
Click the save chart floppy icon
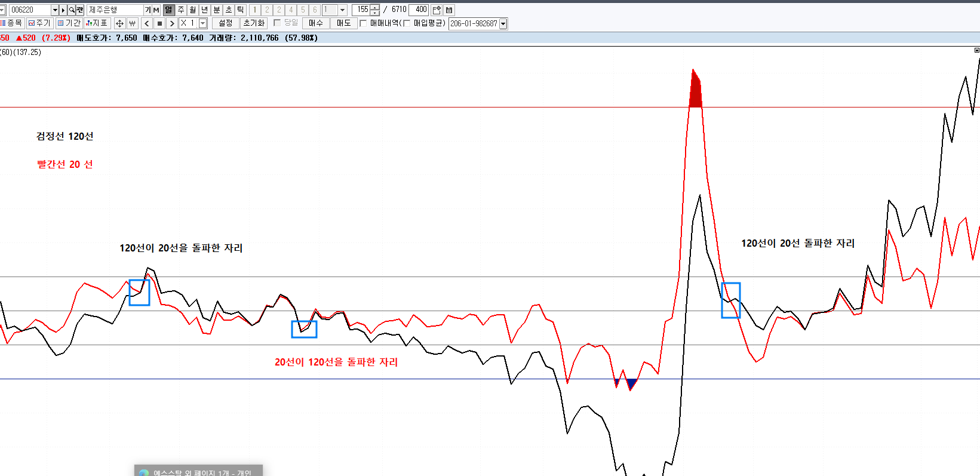(x=450, y=10)
